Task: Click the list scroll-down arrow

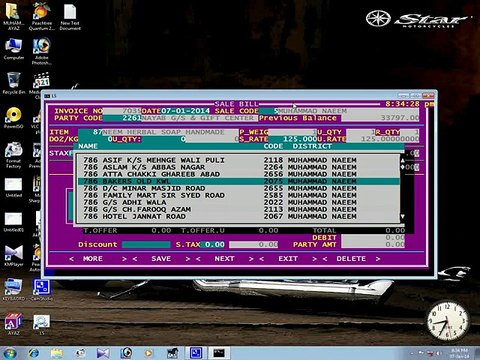Action: tap(403, 217)
